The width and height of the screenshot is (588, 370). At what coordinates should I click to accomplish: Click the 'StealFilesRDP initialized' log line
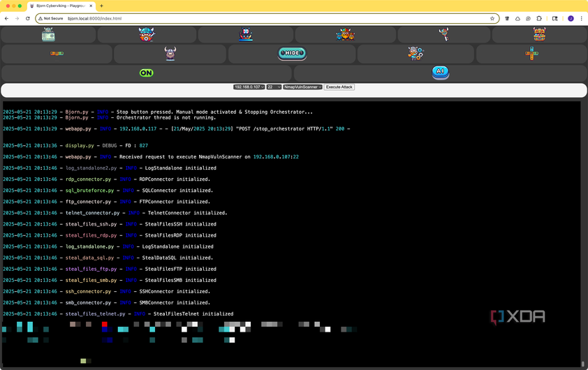[110, 235]
